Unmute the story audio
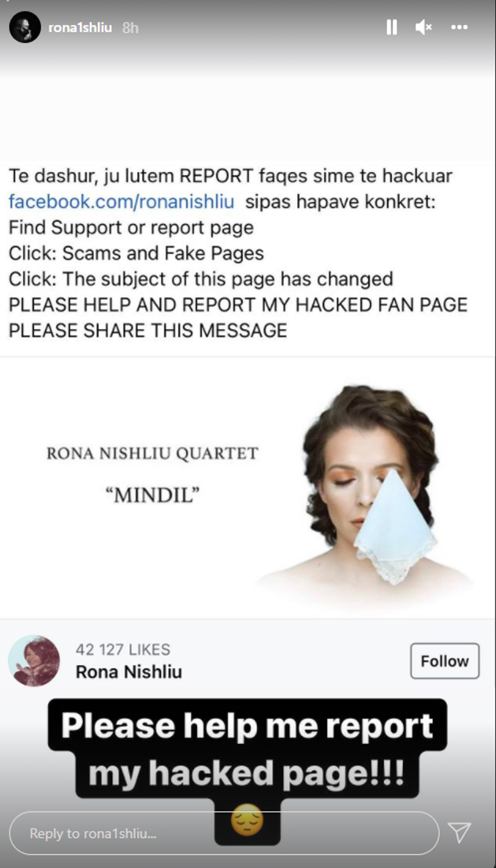 click(423, 27)
